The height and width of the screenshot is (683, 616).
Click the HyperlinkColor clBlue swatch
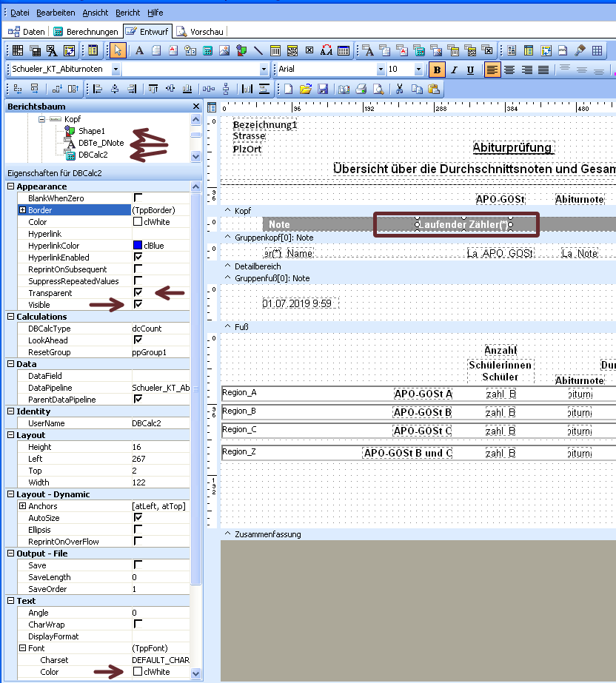[x=138, y=245]
